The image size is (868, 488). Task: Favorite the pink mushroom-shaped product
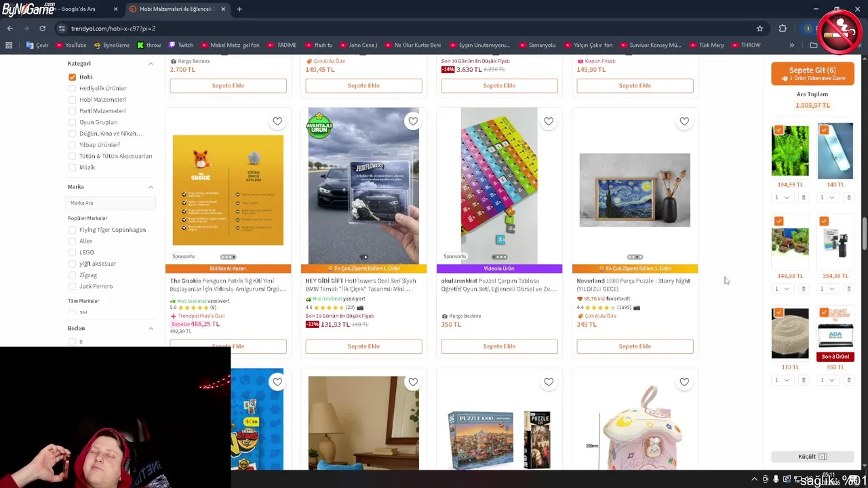click(x=684, y=382)
